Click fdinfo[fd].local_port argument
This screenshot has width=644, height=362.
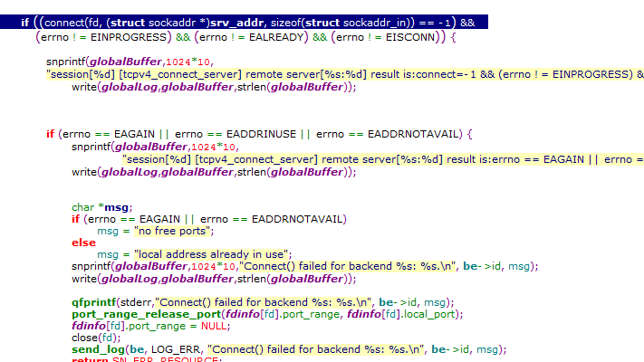pos(402,314)
